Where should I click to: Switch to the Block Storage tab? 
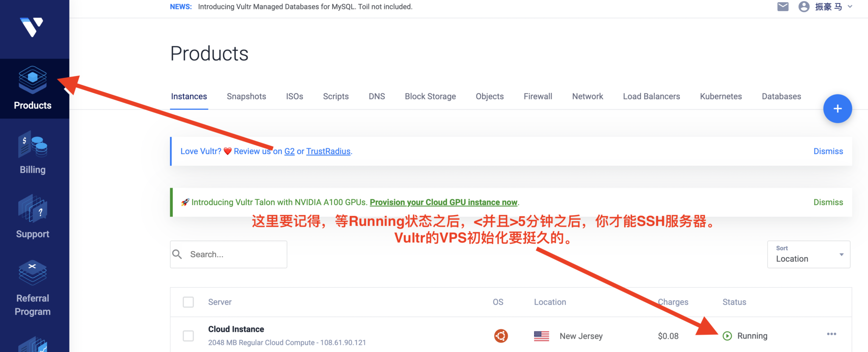[430, 96]
